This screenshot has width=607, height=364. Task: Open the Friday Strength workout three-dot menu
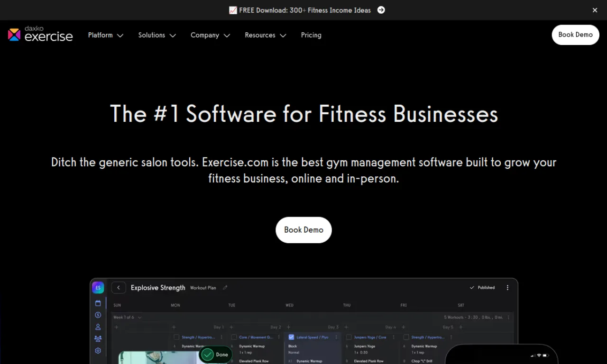tap(451, 337)
